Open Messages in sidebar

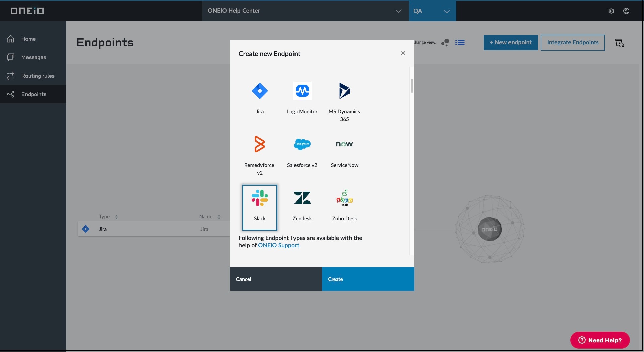coord(33,57)
